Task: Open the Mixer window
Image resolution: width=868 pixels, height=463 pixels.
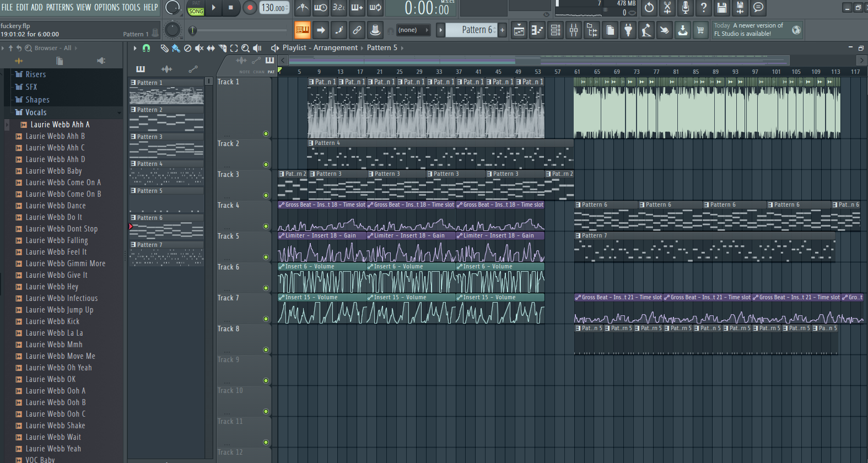Action: tap(574, 30)
